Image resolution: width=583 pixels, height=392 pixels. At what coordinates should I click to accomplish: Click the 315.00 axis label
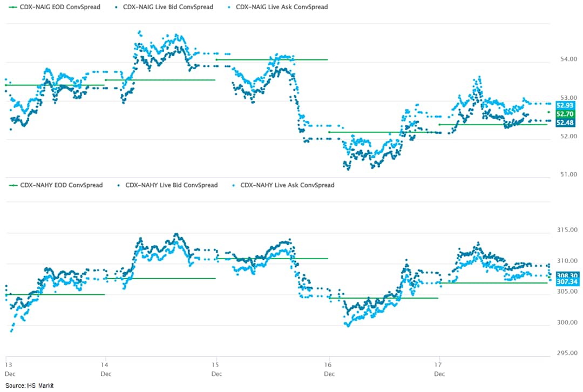pos(567,229)
